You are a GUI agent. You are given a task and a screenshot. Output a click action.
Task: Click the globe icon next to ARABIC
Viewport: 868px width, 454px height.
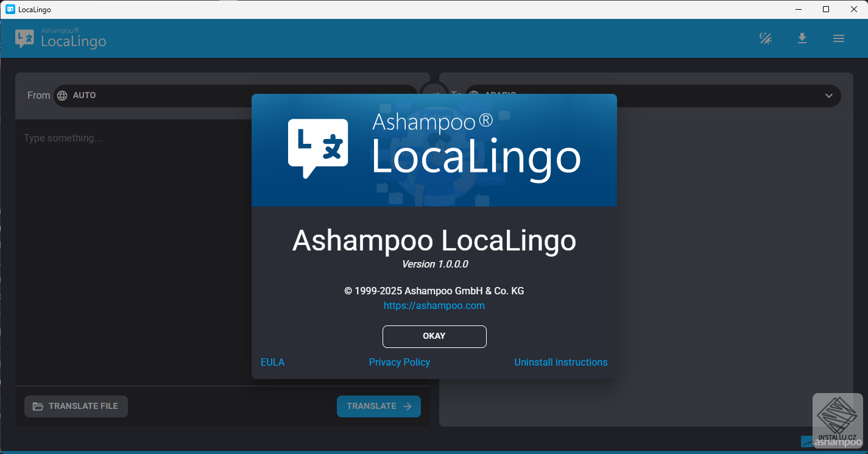coord(474,95)
